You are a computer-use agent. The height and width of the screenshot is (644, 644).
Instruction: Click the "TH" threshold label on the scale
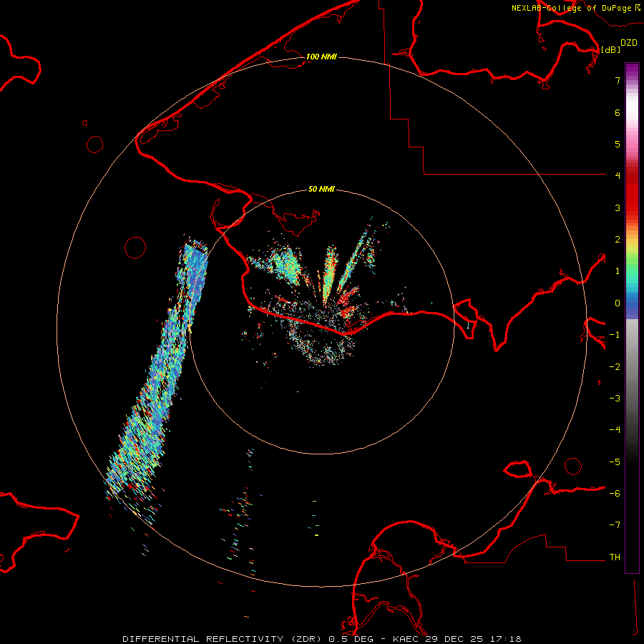[615, 557]
